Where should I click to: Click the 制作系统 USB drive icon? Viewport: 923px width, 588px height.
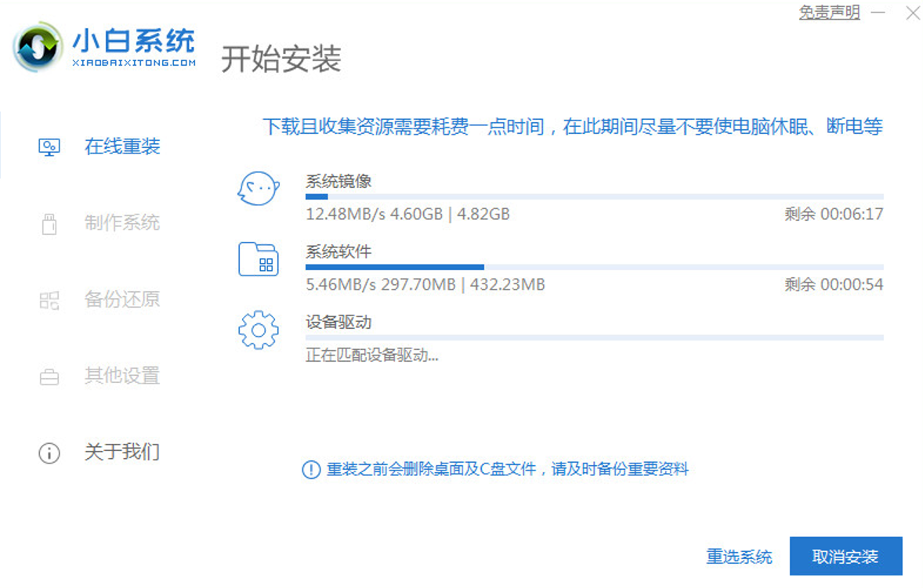49,224
